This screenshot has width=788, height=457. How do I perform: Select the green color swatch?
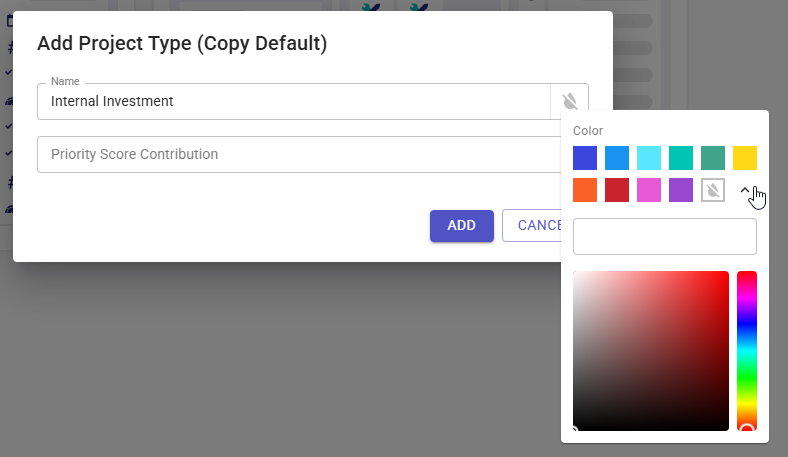click(x=713, y=158)
